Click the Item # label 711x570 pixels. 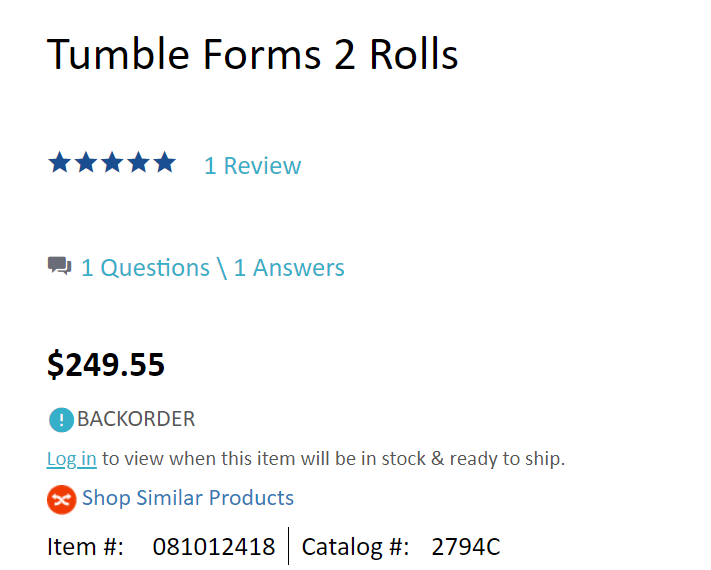click(x=85, y=547)
